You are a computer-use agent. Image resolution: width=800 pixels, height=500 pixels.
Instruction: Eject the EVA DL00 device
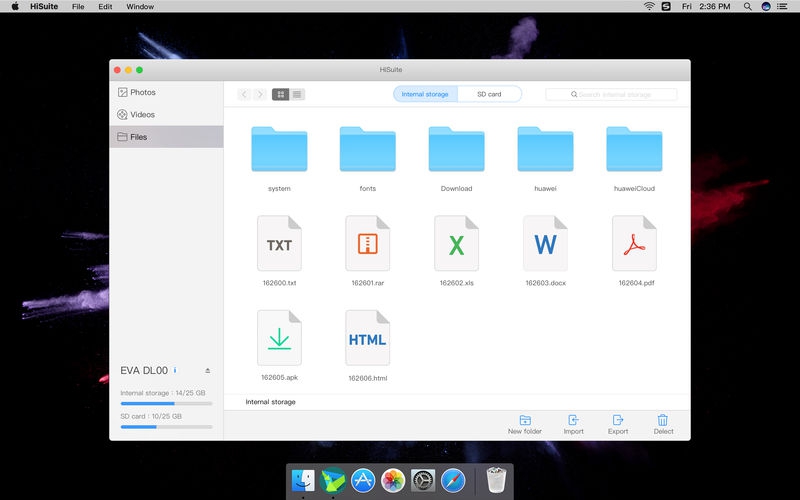point(207,370)
